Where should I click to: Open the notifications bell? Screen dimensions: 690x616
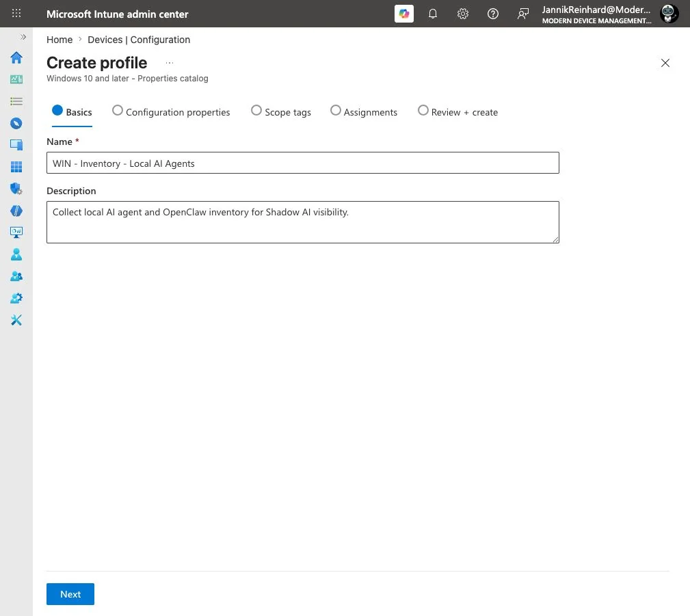[433, 14]
